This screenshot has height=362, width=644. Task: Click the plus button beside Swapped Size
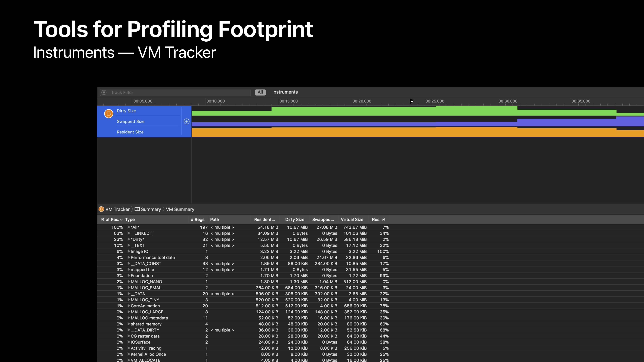pos(186,121)
